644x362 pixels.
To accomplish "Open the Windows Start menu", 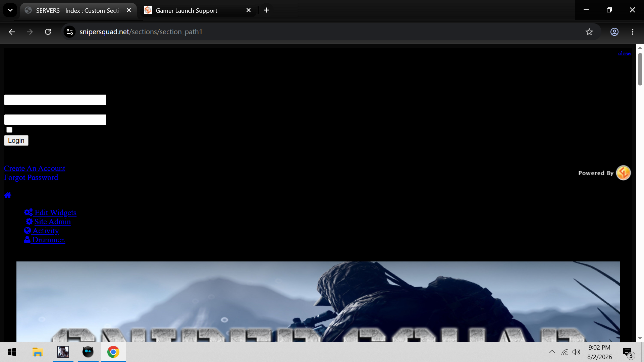I will coord(12,352).
